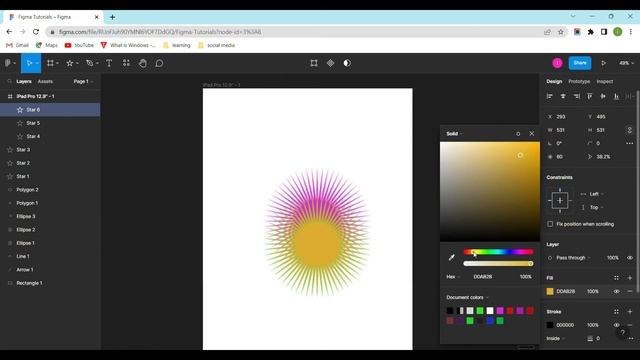The width and height of the screenshot is (640, 360).
Task: Open stroke Inside position dropdown
Action: click(556, 338)
